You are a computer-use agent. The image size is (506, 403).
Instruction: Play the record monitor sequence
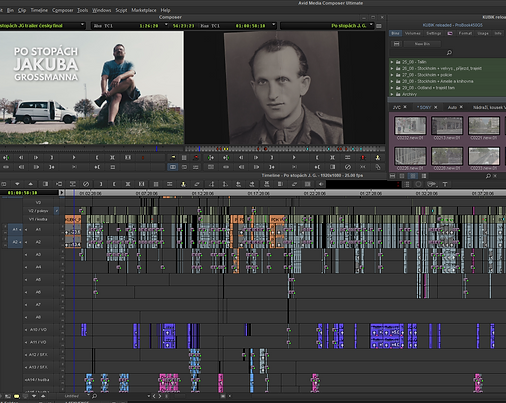[294, 157]
